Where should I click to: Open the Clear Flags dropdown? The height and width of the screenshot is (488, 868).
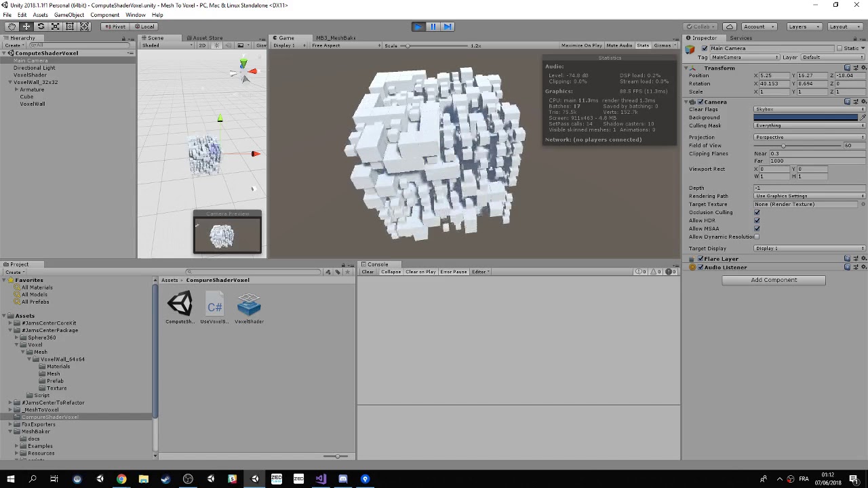pyautogui.click(x=810, y=109)
